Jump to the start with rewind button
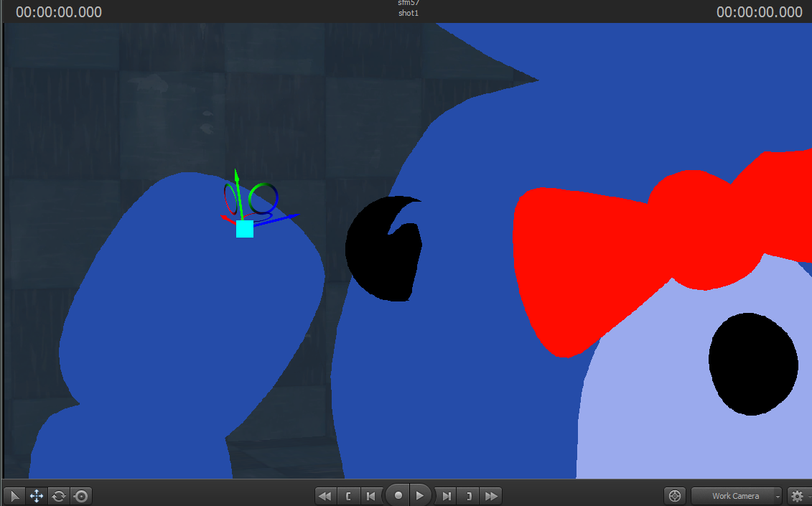 (325, 496)
